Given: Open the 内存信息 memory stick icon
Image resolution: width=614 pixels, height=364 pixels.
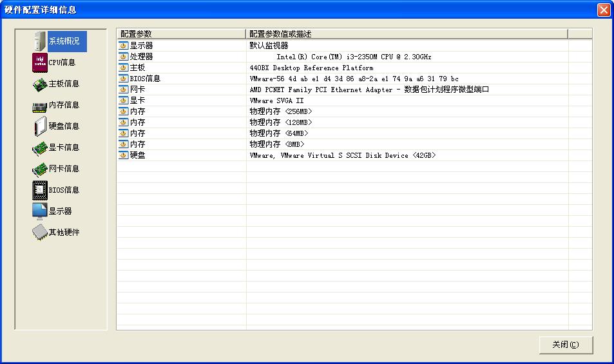Looking at the screenshot, I should 39,106.
